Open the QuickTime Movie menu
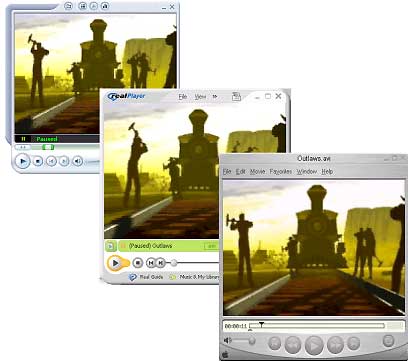Image resolution: width=408 pixels, height=361 pixels. coord(257,172)
